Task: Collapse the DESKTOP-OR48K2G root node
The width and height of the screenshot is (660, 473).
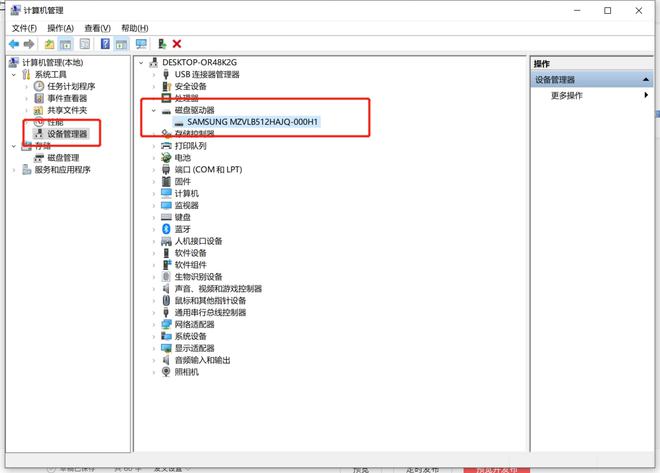Action: click(x=141, y=63)
